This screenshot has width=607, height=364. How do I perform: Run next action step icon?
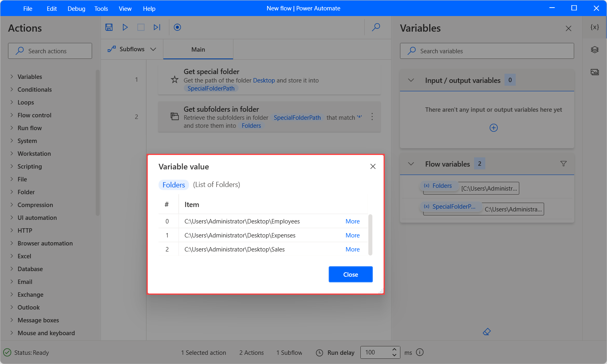(157, 27)
